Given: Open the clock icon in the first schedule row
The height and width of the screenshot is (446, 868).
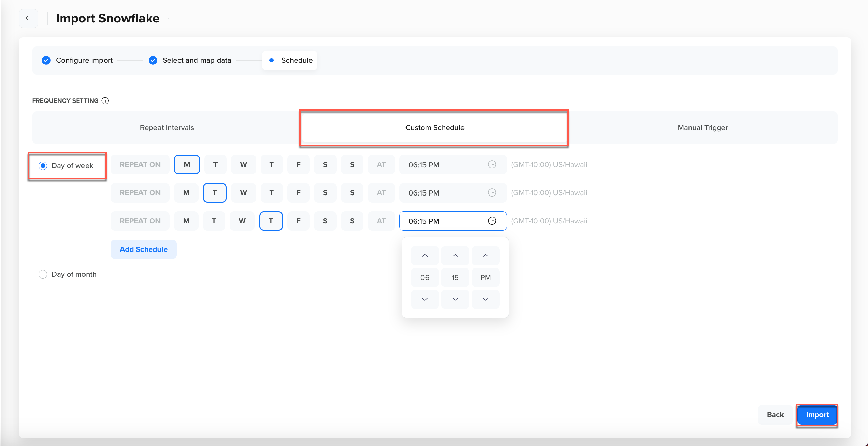Looking at the screenshot, I should (492, 165).
